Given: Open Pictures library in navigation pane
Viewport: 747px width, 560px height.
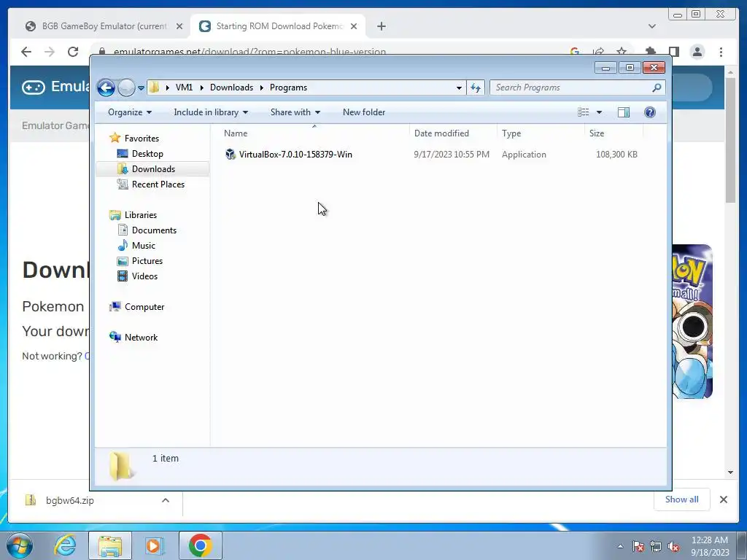Looking at the screenshot, I should [x=147, y=261].
